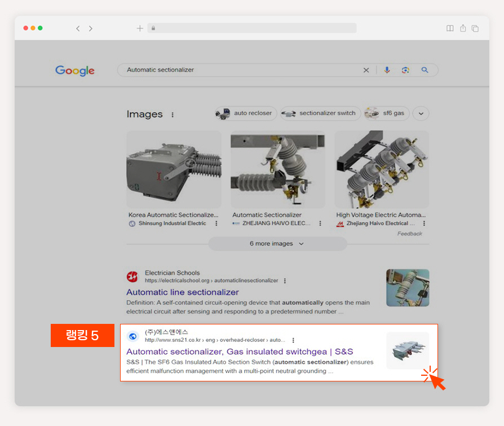Viewport: 504px width, 426px height.
Task: Close the browser window with red button
Action: (x=26, y=28)
